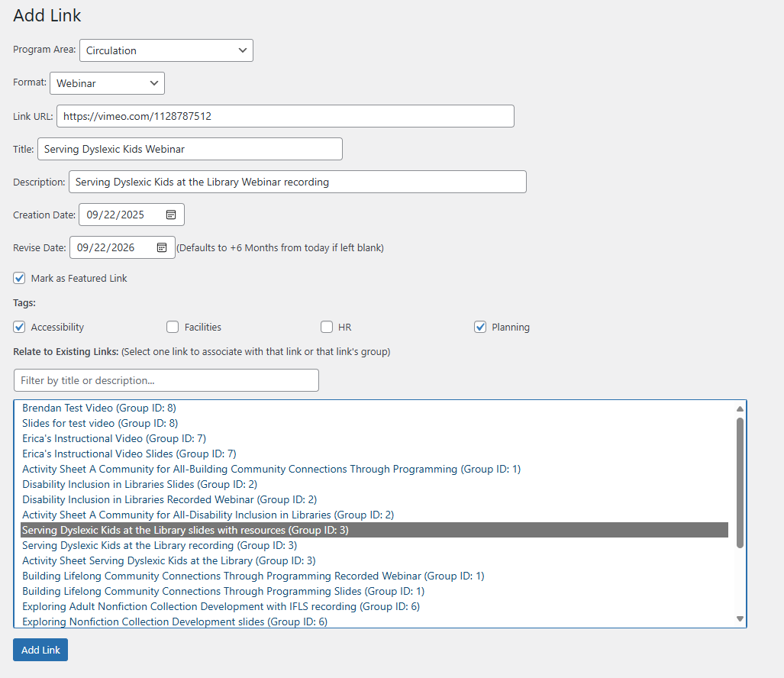The image size is (784, 678).
Task: Click the Link URL input field
Action: pos(285,116)
